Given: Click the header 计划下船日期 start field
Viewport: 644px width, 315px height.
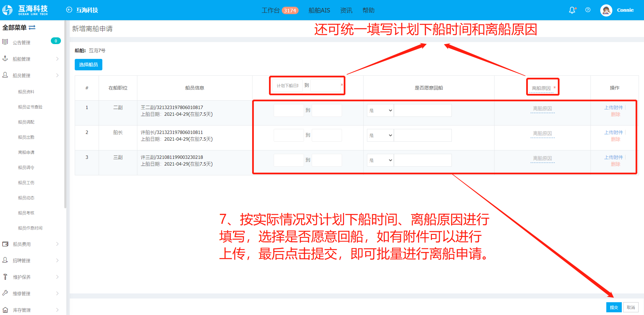Looking at the screenshot, I should click(287, 85).
